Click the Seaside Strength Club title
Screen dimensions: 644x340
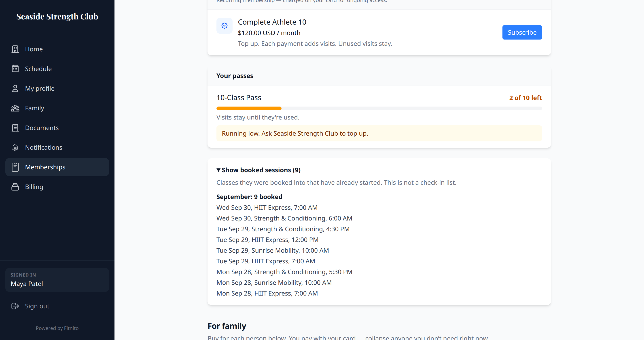click(57, 17)
